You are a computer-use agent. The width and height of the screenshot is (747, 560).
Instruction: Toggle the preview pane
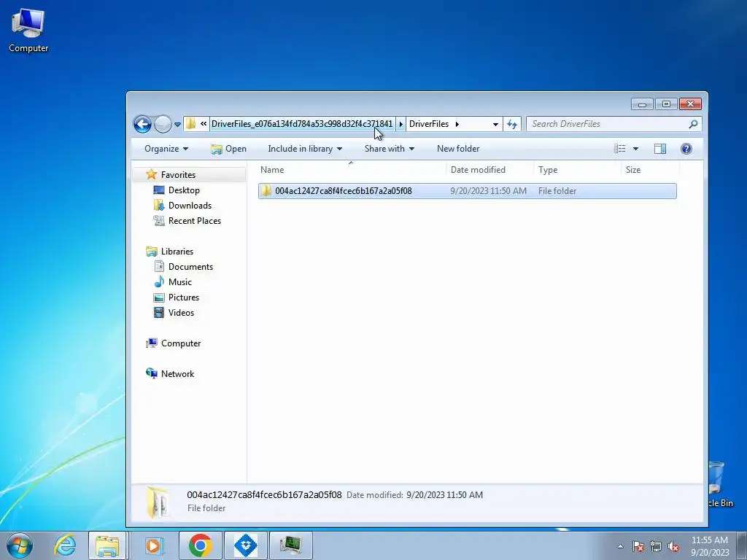click(659, 149)
